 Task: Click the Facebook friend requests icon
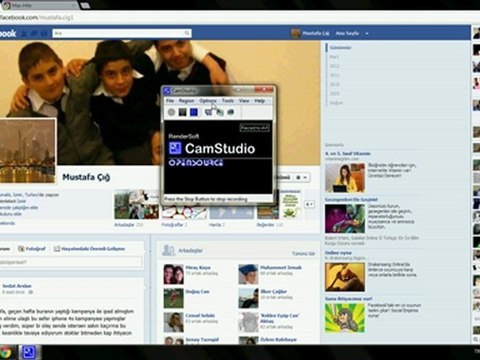pos(24,33)
